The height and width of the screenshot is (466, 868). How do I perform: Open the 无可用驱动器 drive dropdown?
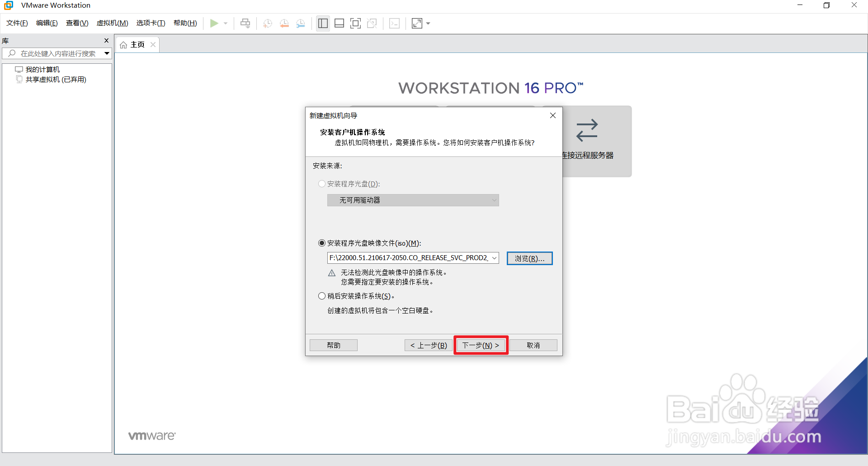point(413,200)
